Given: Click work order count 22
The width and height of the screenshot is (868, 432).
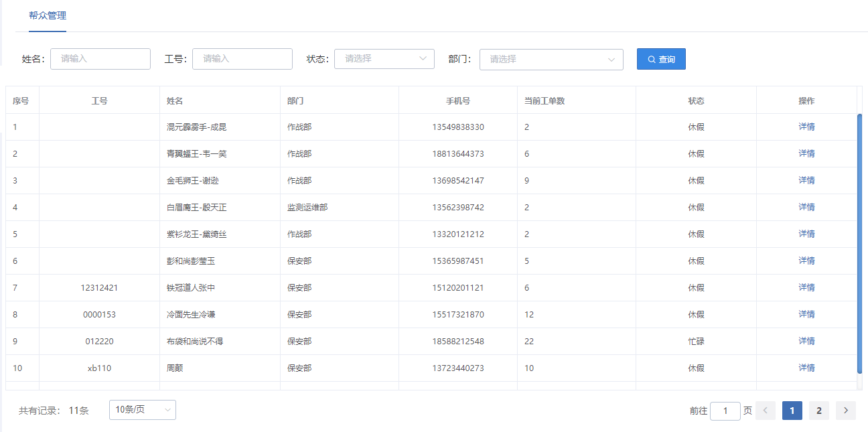Looking at the screenshot, I should 529,341.
